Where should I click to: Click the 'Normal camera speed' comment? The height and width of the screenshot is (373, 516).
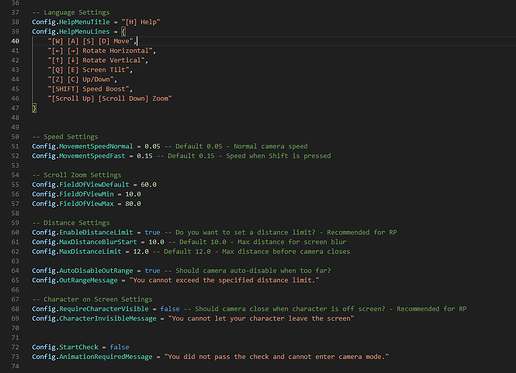point(270,146)
